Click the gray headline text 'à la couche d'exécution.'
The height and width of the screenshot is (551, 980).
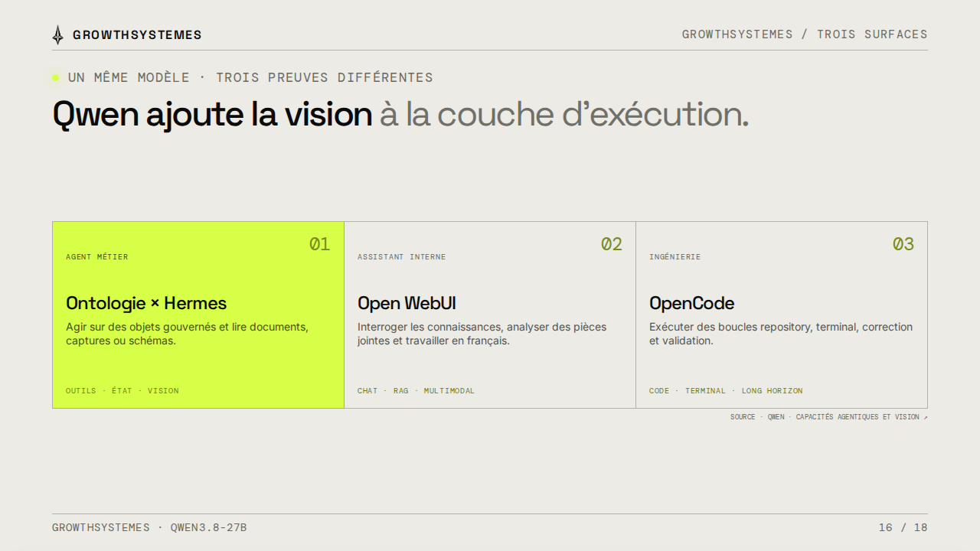[564, 114]
